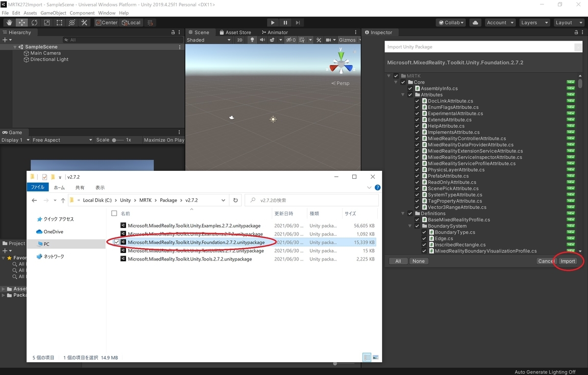588x375 pixels.
Task: Collapse Attributes folder in import tree
Action: point(403,95)
